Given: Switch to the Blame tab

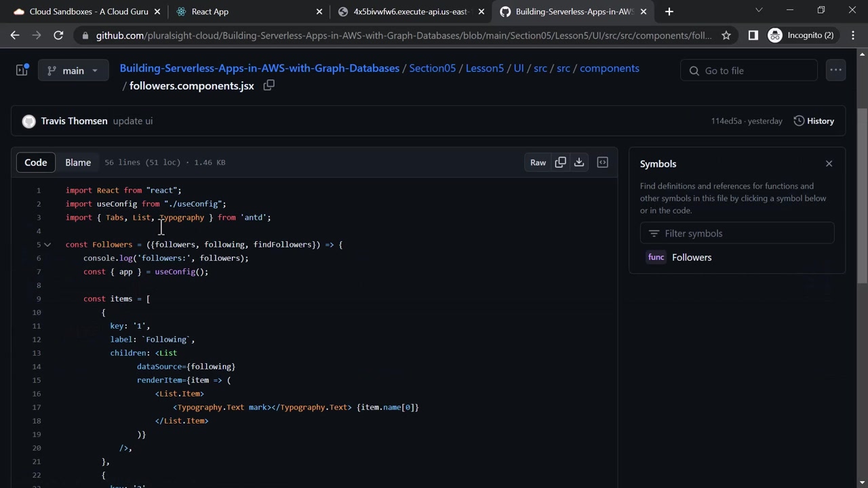Looking at the screenshot, I should [78, 163].
